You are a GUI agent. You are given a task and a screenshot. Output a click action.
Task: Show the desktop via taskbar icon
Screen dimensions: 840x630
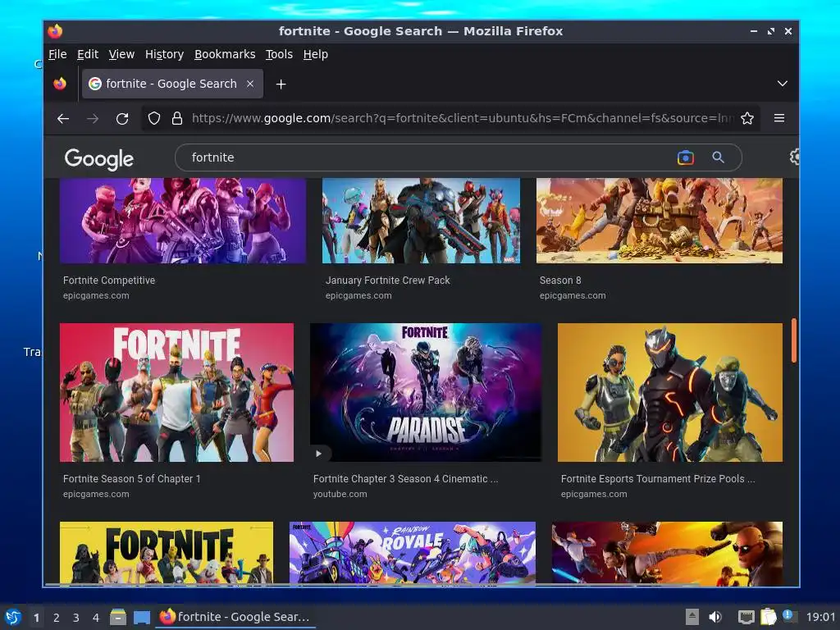coord(141,617)
